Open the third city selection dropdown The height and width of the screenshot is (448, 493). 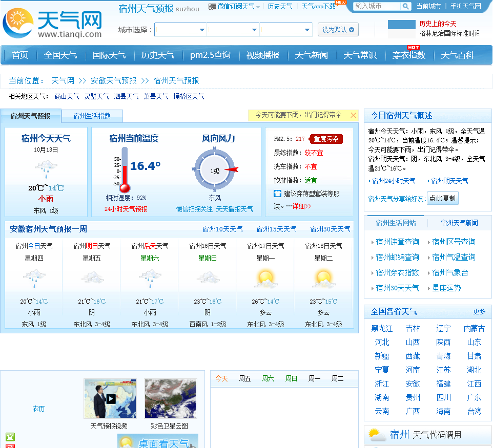(x=286, y=30)
